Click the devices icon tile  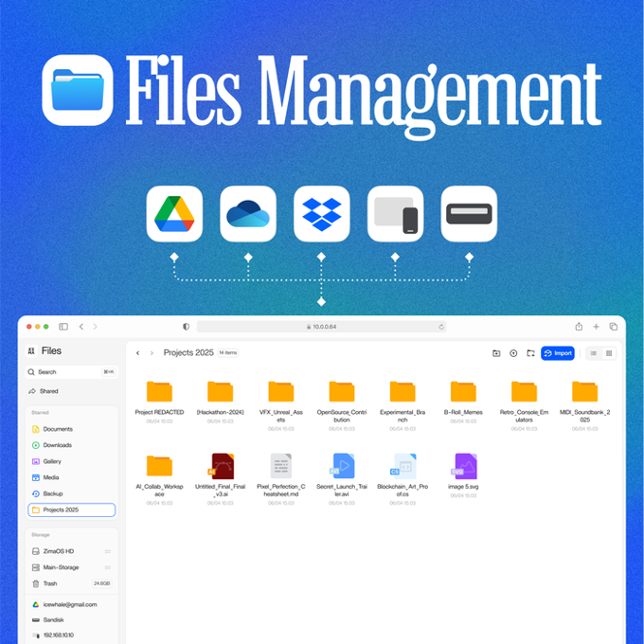[x=396, y=214]
